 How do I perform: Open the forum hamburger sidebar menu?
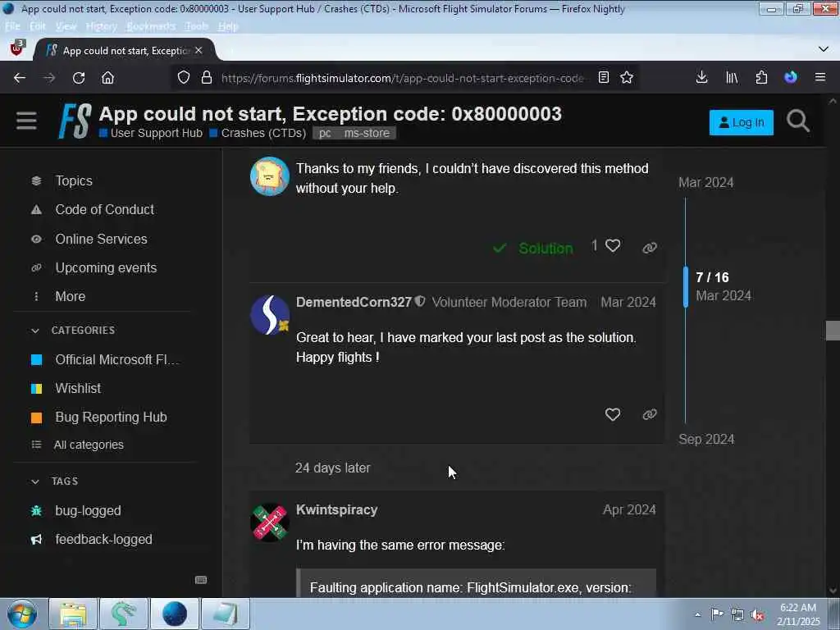(x=26, y=121)
